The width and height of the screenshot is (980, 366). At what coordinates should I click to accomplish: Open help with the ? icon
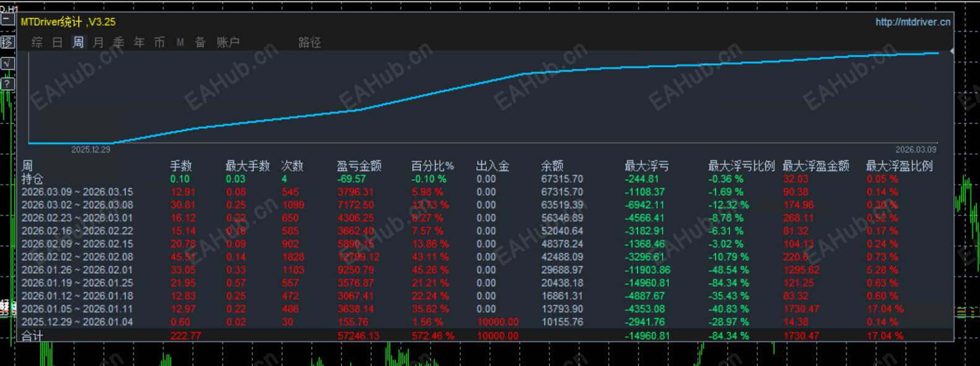(7, 84)
